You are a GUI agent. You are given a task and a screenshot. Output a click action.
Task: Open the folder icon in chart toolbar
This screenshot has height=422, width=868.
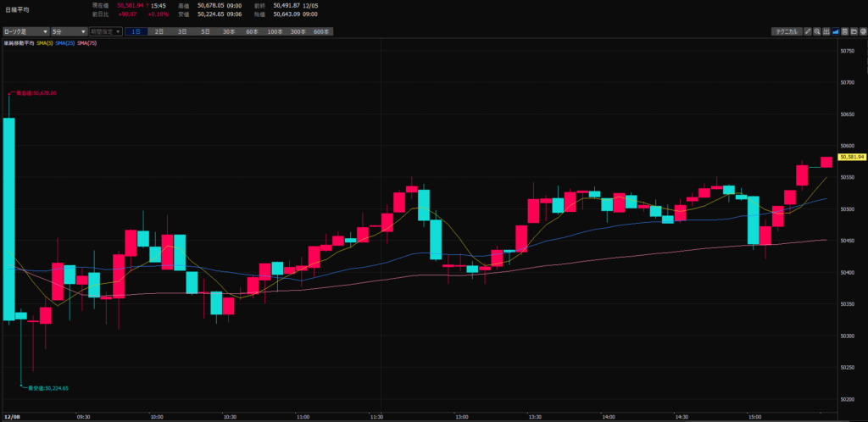coord(853,31)
